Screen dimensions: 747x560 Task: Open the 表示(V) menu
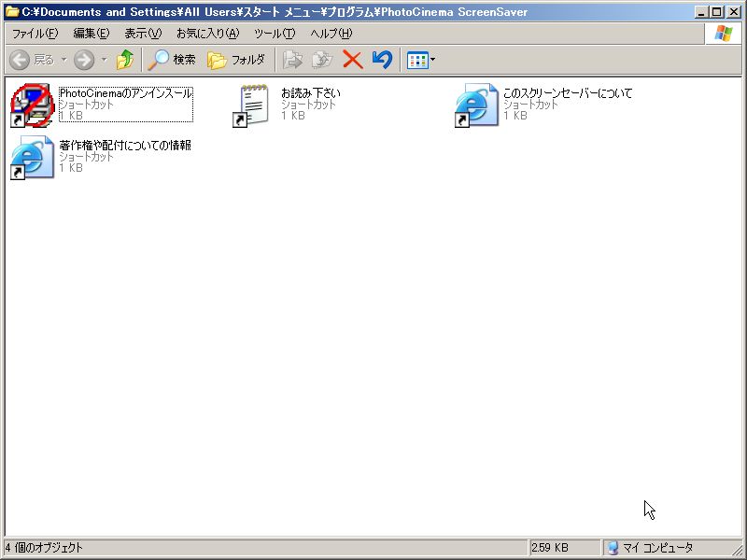point(143,34)
